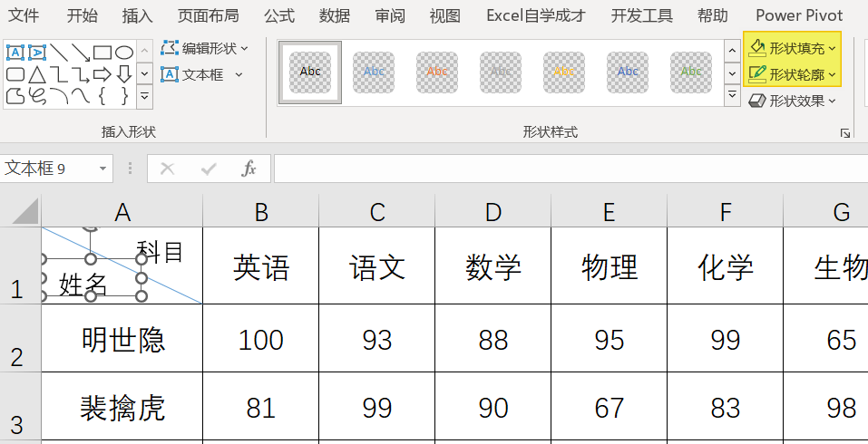This screenshot has height=444, width=868.
Task: Open the Shape Effects (形状效果) dropdown arrow
Action: click(x=833, y=101)
